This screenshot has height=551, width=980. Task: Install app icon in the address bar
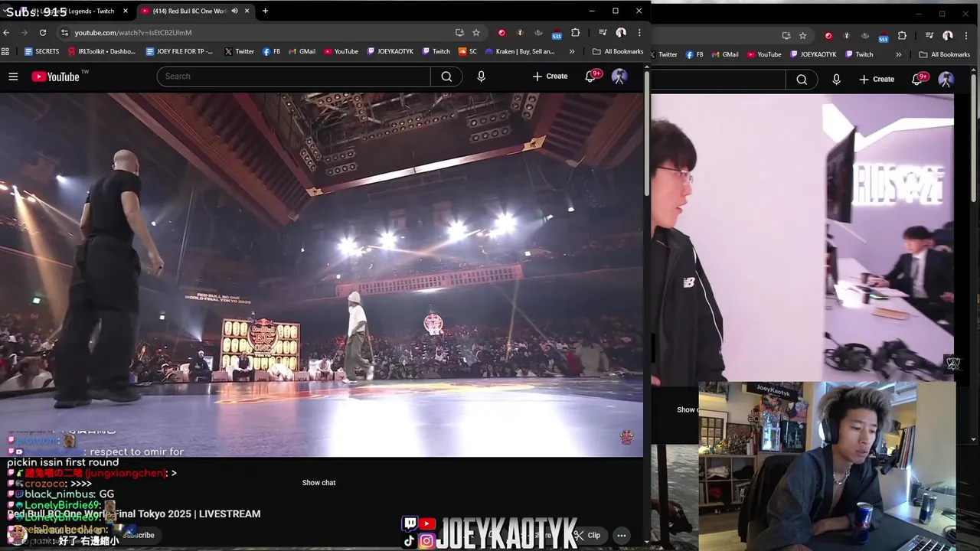coord(459,33)
